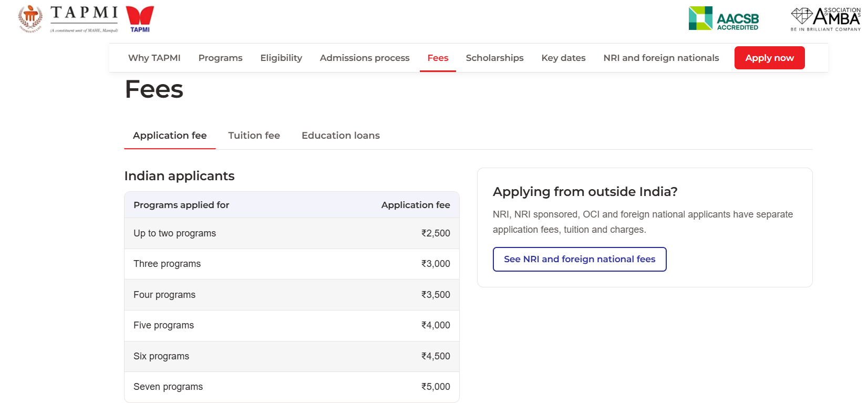Select the Three programs row label

click(x=167, y=264)
